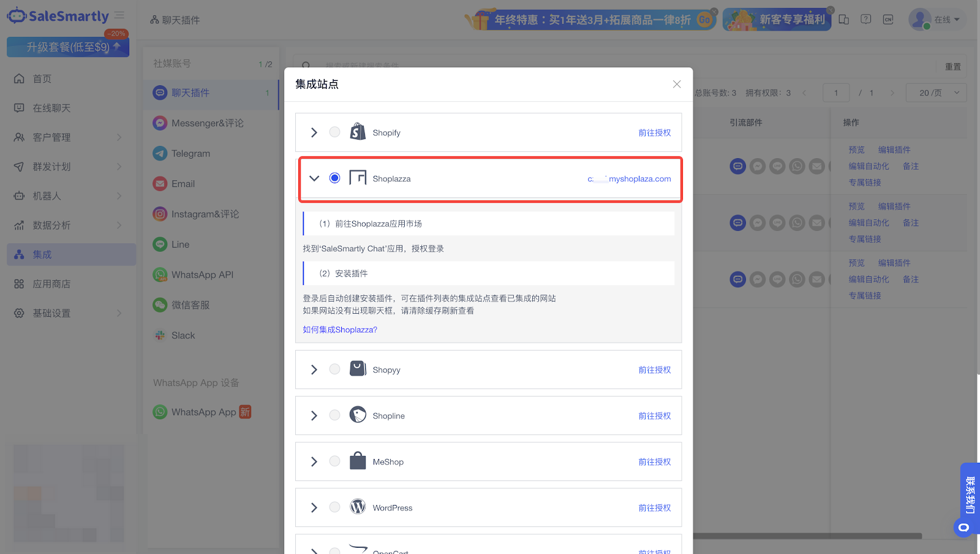Expand the Shopify integration row
Screen dimensions: 980x554
(314, 132)
